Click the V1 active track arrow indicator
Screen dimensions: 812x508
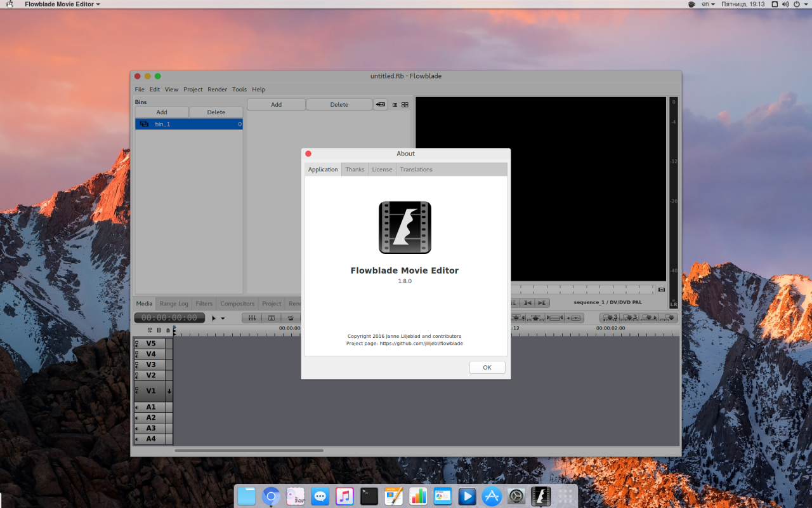click(169, 391)
